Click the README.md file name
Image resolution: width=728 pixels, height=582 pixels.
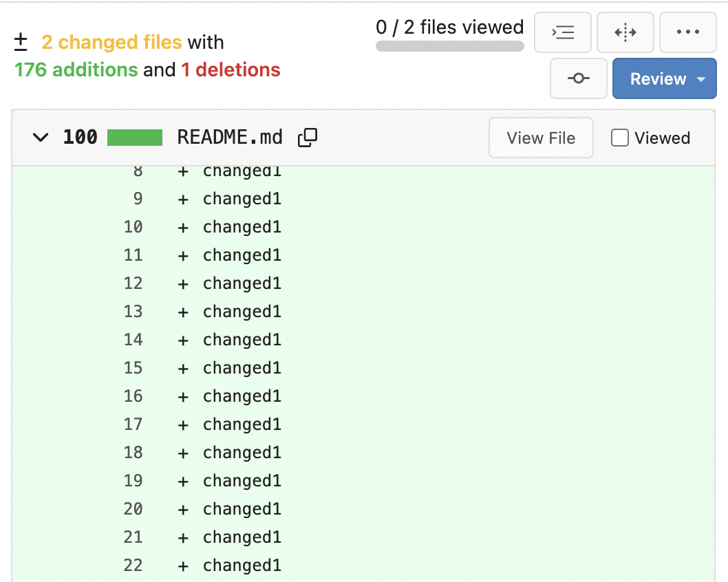click(x=230, y=138)
